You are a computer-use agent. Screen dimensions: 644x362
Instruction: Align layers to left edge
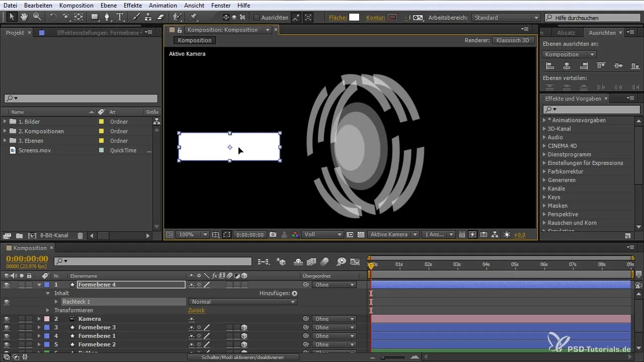(x=550, y=66)
